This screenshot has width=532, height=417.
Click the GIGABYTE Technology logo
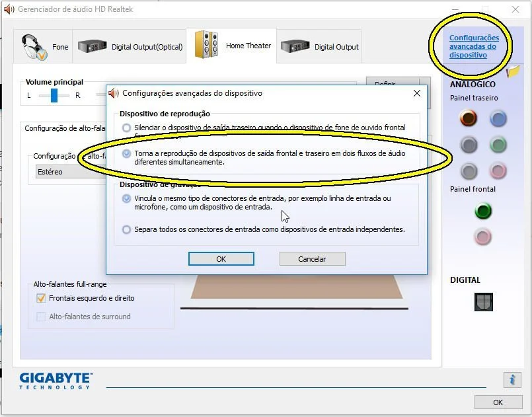[56, 381]
